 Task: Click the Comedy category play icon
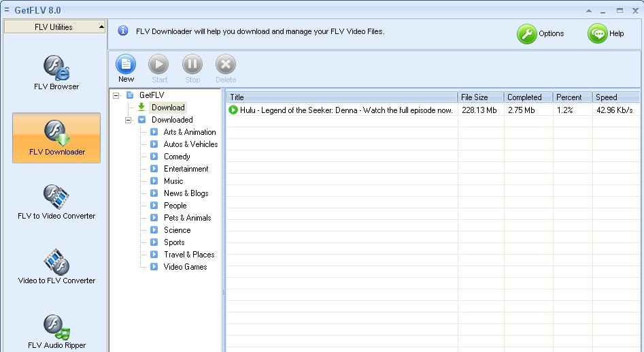point(154,157)
